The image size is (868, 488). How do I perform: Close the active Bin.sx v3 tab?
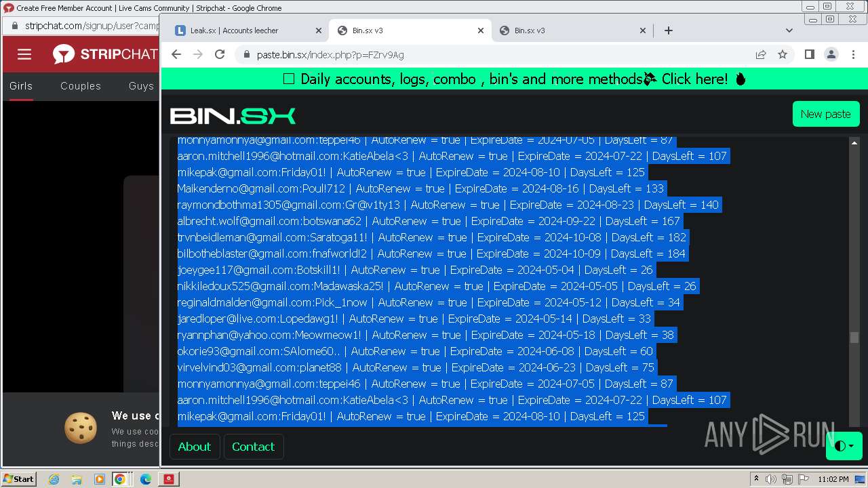pos(481,30)
